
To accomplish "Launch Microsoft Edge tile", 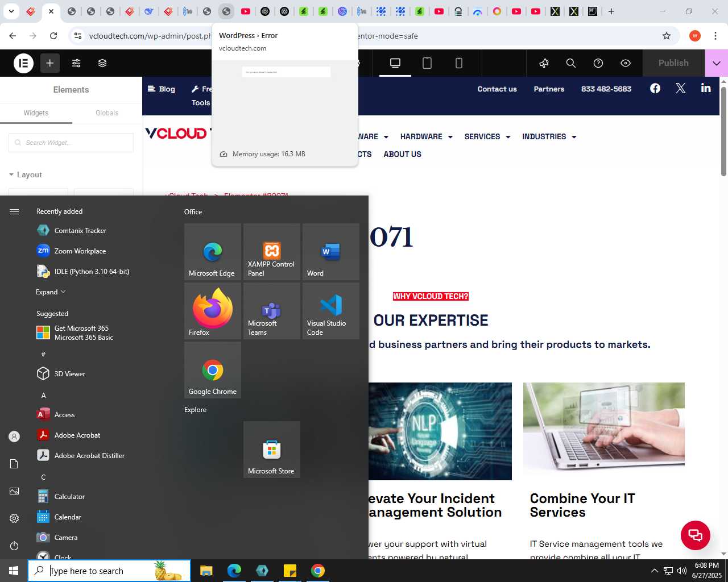I will [213, 252].
